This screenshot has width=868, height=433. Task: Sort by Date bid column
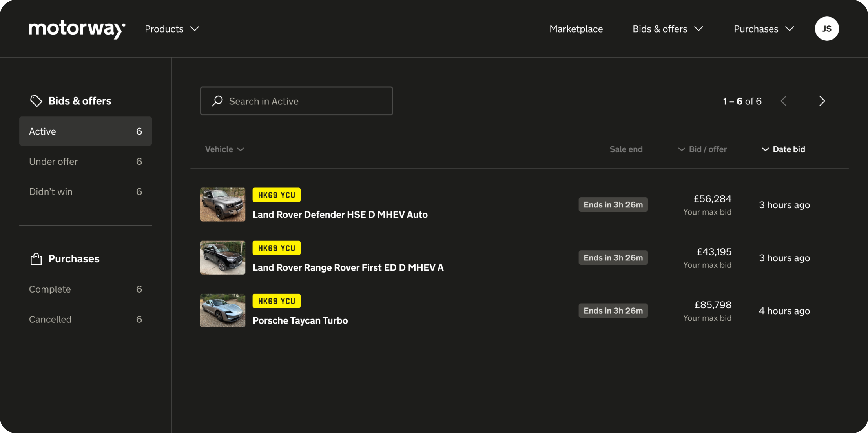pos(783,149)
